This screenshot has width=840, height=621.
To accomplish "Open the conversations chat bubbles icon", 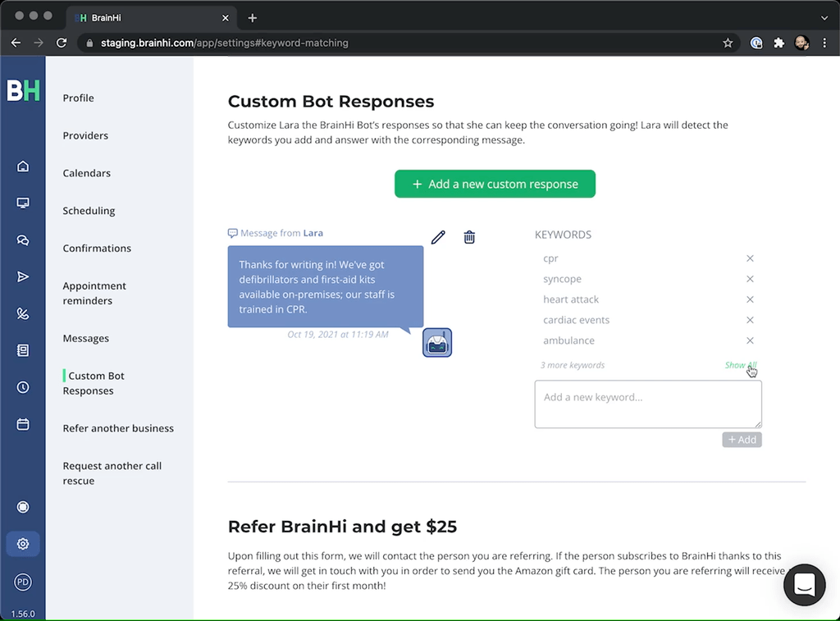I will [x=22, y=240].
